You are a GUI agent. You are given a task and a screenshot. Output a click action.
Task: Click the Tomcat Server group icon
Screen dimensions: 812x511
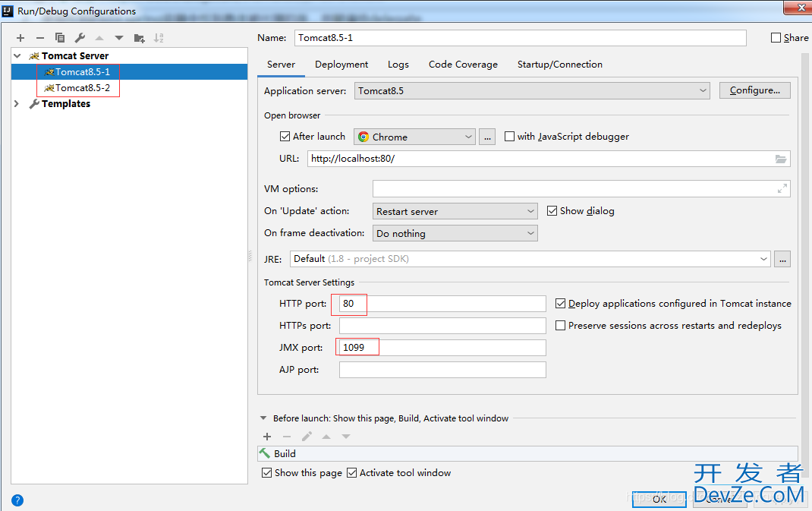(x=34, y=56)
